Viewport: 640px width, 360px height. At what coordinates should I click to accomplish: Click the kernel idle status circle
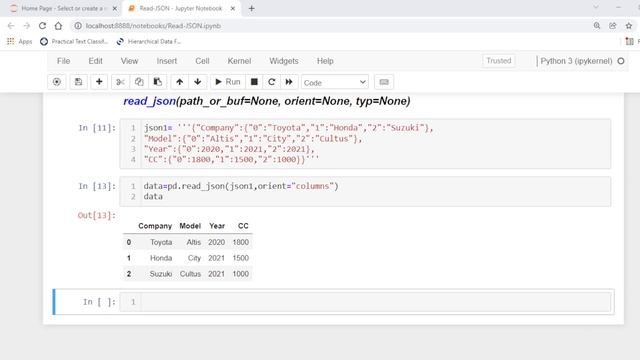[x=621, y=61]
